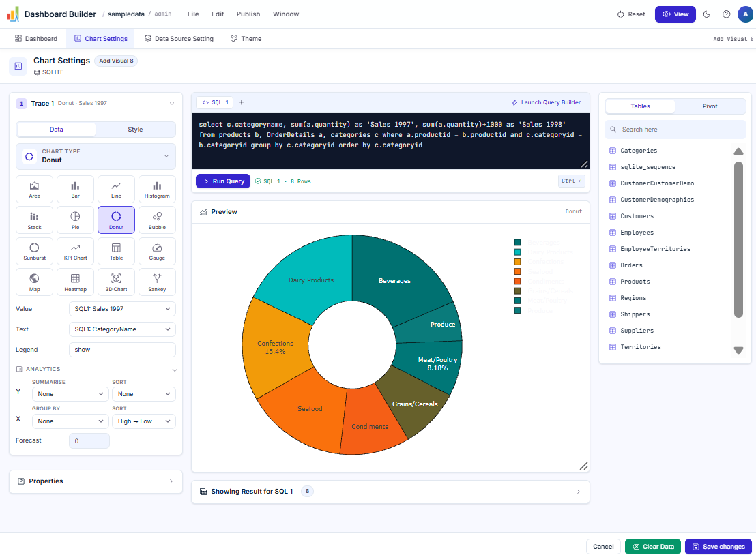This screenshot has height=555, width=756.
Task: Click the Run Query button
Action: [x=223, y=181]
